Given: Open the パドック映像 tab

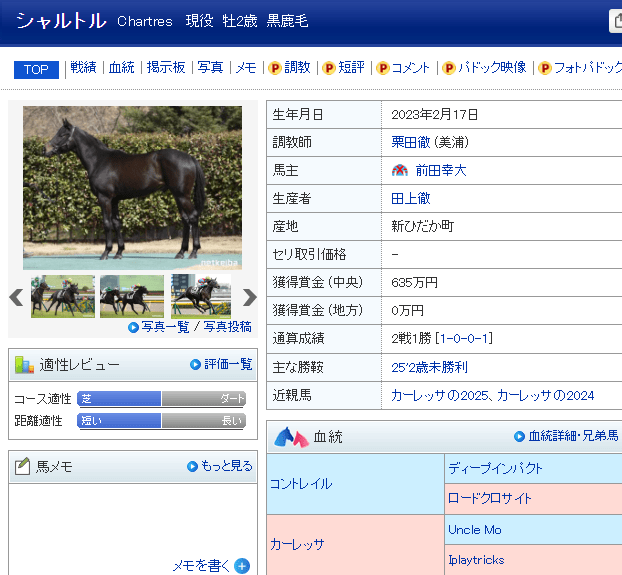Looking at the screenshot, I should (x=492, y=67).
